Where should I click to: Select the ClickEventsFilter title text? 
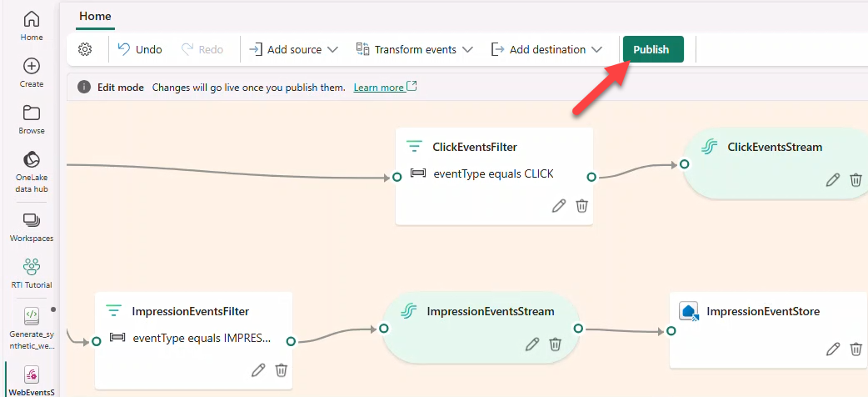tap(475, 147)
